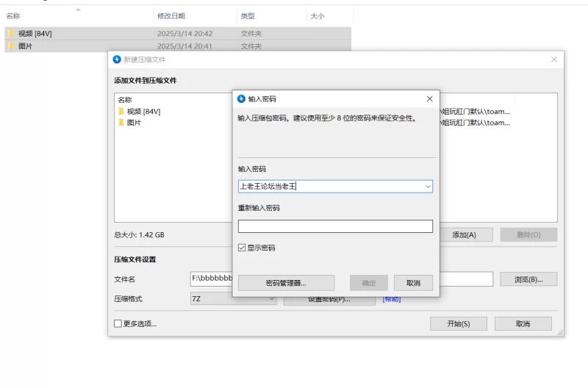Select the 图片 row in Explorer
Viewport: 588px width, 388px height.
178,46
